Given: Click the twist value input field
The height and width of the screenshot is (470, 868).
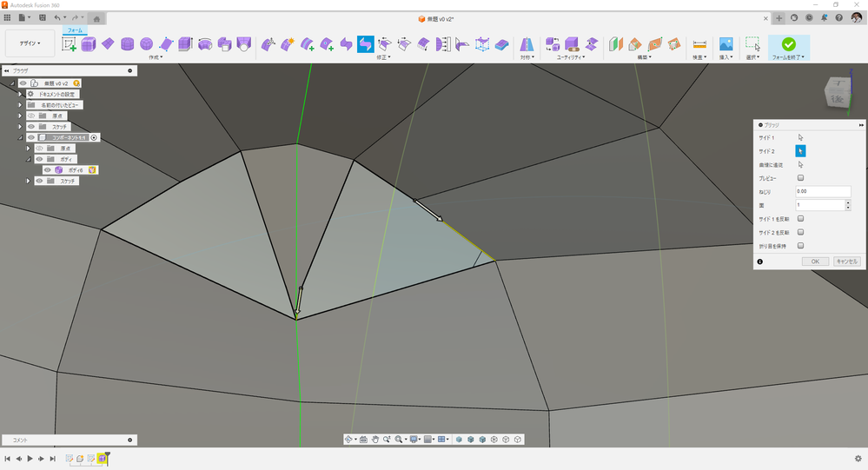Looking at the screenshot, I should coord(823,191).
